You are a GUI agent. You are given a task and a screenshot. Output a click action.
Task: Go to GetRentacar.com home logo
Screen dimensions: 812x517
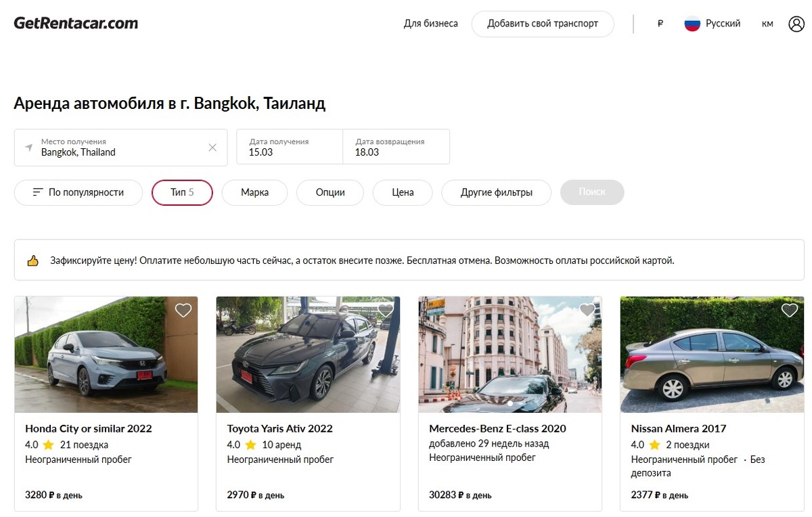pos(76,23)
